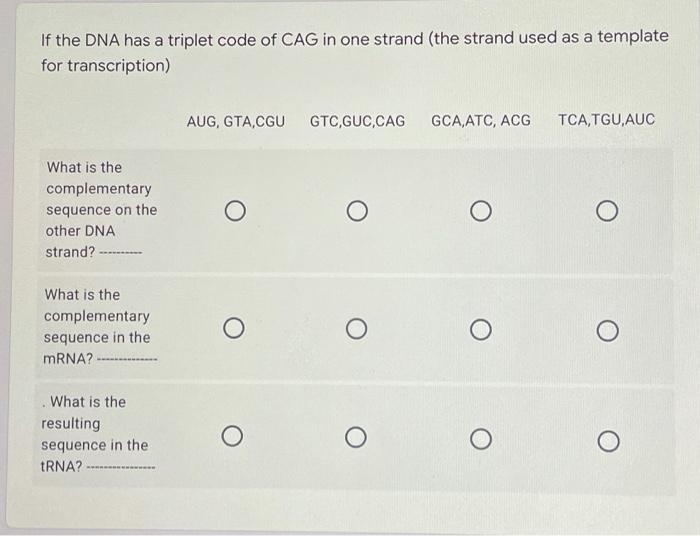
Task: Click the TCA,TGU,AUC column header
Action: [x=607, y=119]
